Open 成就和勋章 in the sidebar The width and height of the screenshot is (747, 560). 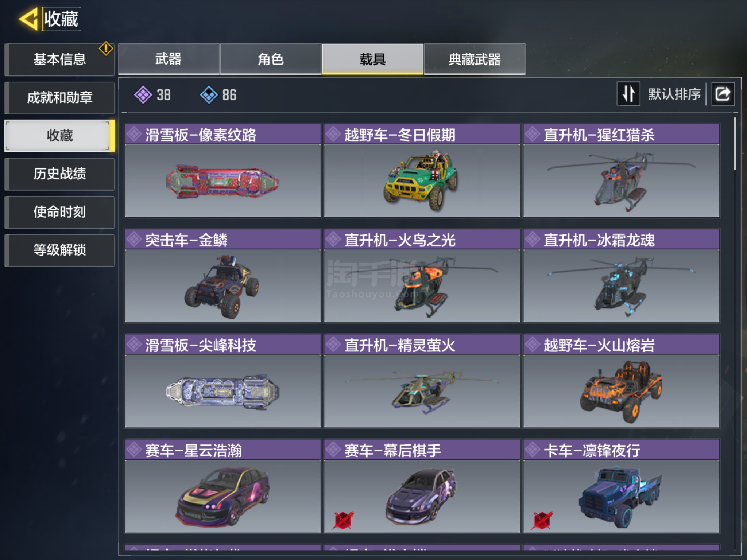click(x=60, y=98)
